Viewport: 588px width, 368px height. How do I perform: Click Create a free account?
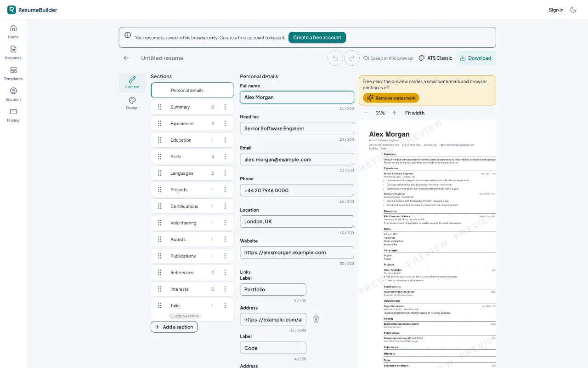317,38
